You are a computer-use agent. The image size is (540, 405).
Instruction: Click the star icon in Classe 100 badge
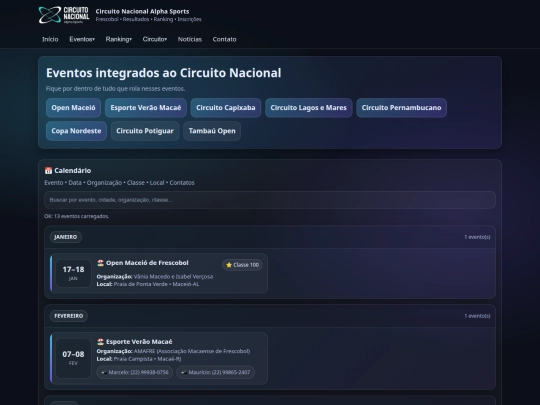click(x=229, y=265)
